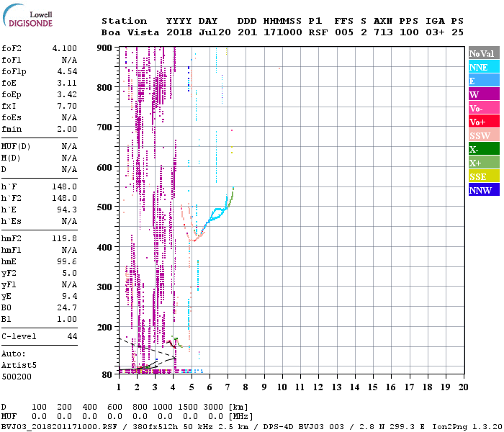The height and width of the screenshot is (432, 504).
Task: Click the 10 MHz frequency axis label
Action: tap(282, 387)
